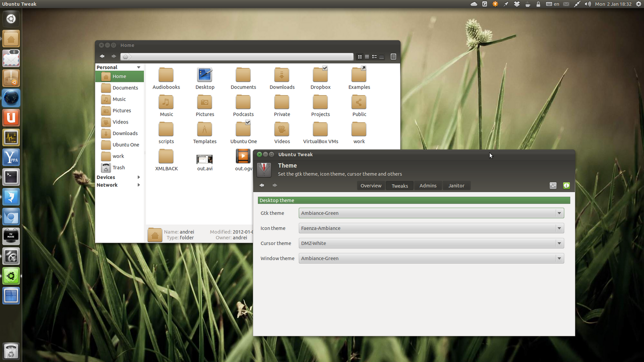
Task: Go back using Ubuntu Tweak's back arrow
Action: [x=262, y=185]
